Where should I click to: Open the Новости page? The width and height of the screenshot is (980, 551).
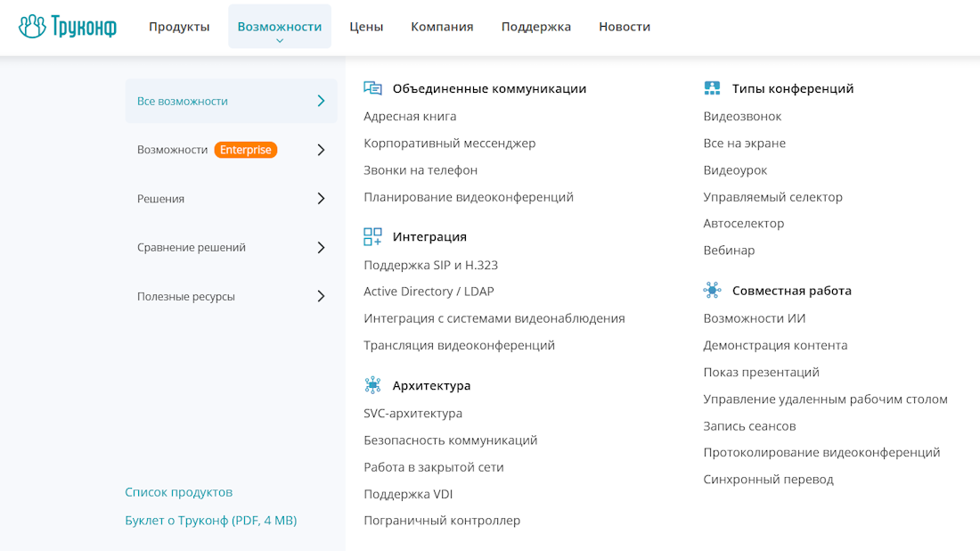tap(625, 26)
